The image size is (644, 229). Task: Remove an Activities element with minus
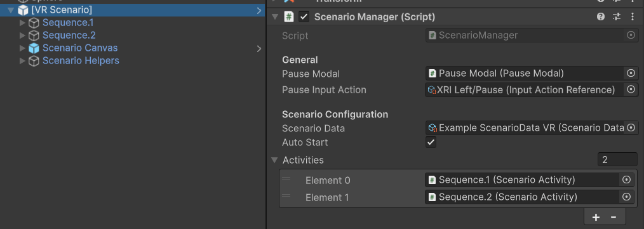click(x=614, y=217)
